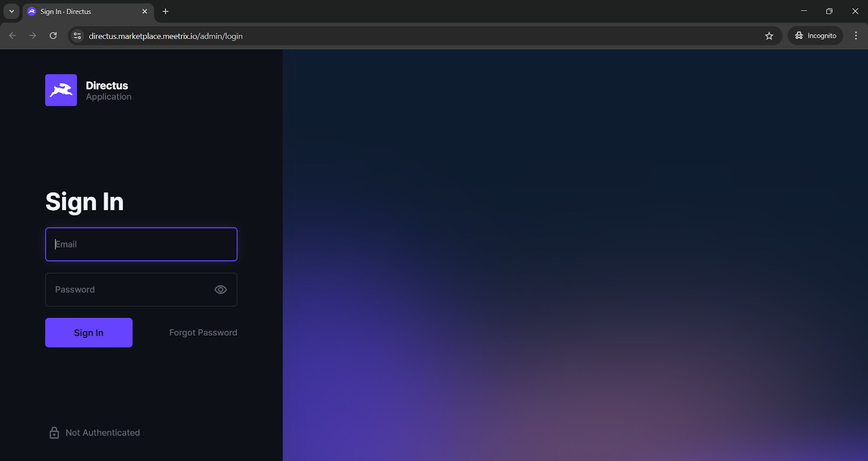Image resolution: width=868 pixels, height=461 pixels.
Task: Click the Application subtitle text
Action: click(x=108, y=97)
